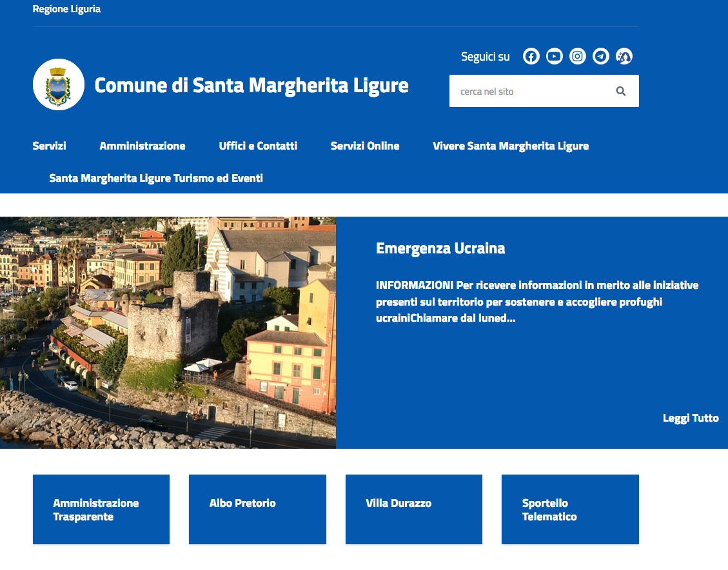Open Santa Margherita Ligure Turismo ed Eventi
Image resolution: width=728 pixels, height=570 pixels.
pyautogui.click(x=156, y=178)
